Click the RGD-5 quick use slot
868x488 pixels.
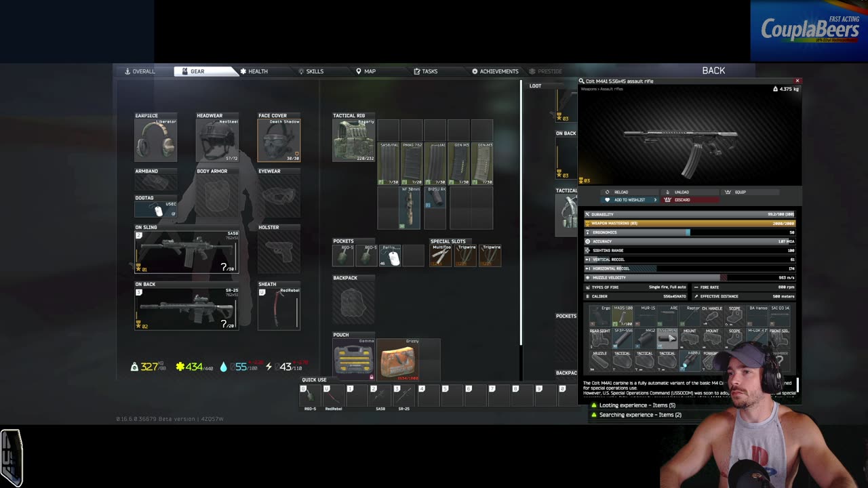click(x=311, y=396)
